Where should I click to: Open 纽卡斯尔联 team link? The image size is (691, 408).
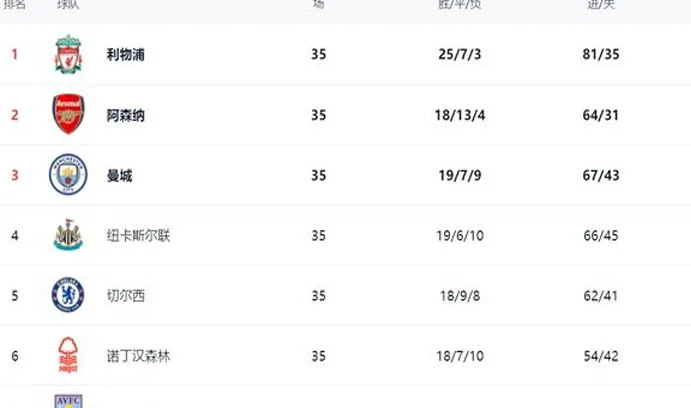(138, 236)
